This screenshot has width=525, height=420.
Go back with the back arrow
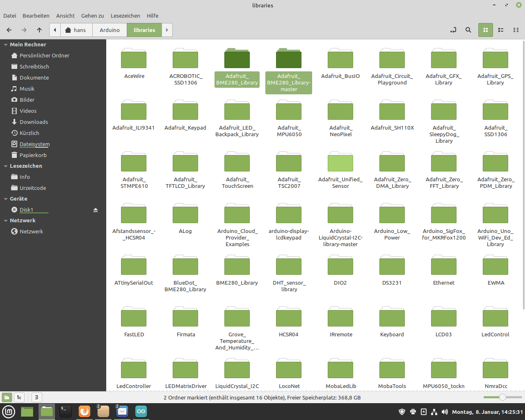click(x=9, y=30)
